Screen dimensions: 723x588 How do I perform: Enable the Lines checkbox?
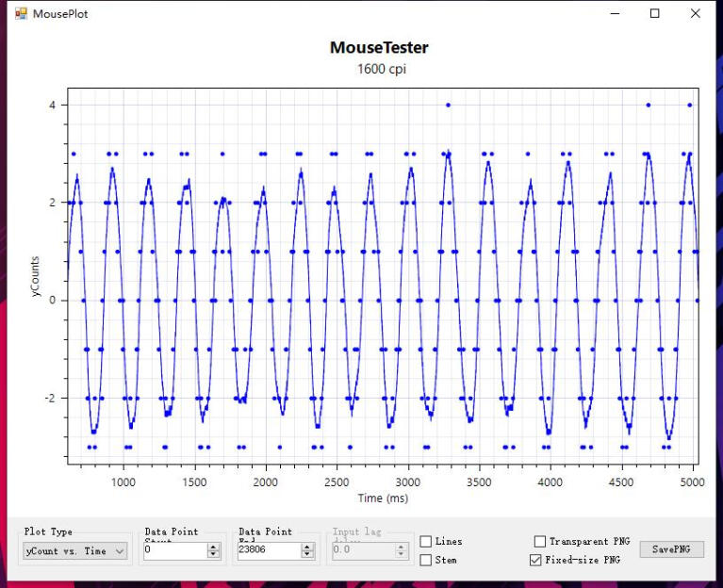tap(426, 542)
